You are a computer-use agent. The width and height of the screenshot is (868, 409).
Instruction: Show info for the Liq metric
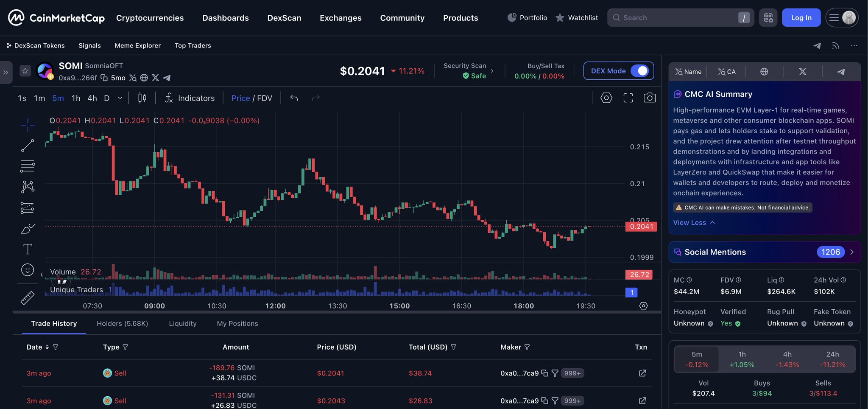click(x=781, y=280)
